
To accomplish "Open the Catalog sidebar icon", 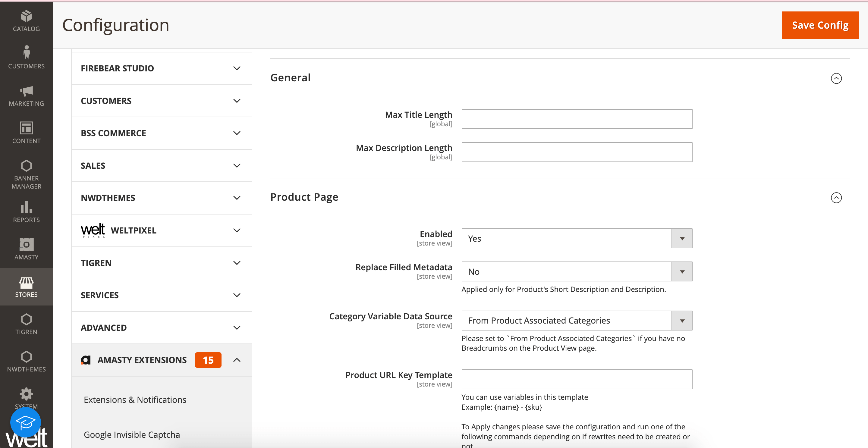I will pos(26,21).
